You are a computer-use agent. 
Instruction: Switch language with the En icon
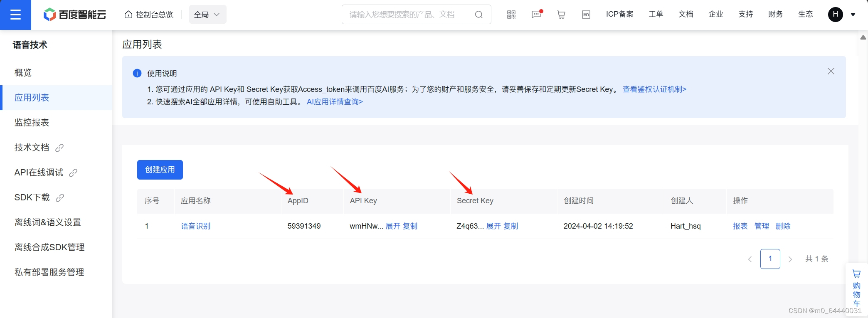586,15
